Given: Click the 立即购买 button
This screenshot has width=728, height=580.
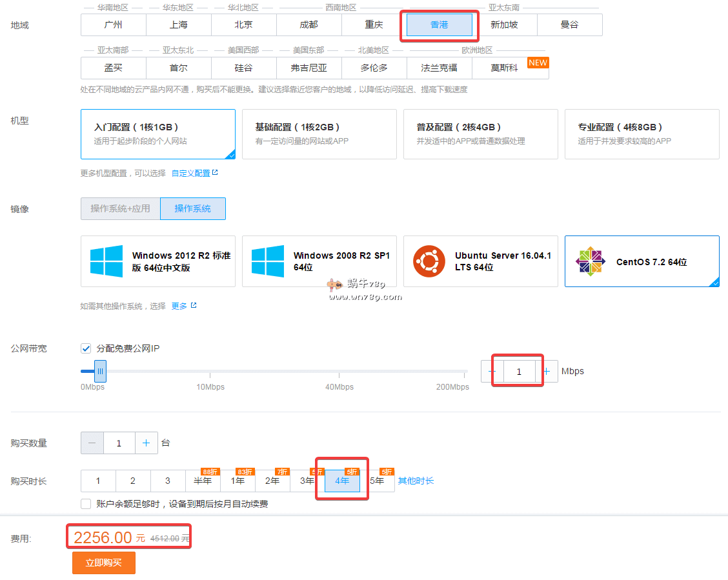Looking at the screenshot, I should (x=104, y=563).
